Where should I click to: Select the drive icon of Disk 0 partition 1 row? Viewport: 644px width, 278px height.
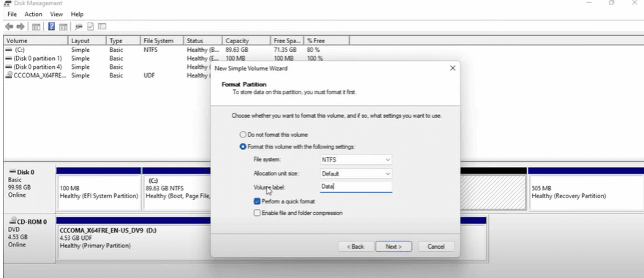pyautogui.click(x=9, y=59)
